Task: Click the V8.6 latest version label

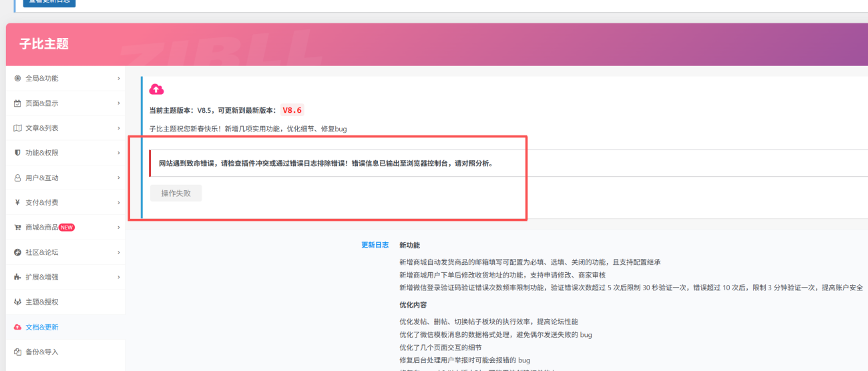Action: coord(292,111)
